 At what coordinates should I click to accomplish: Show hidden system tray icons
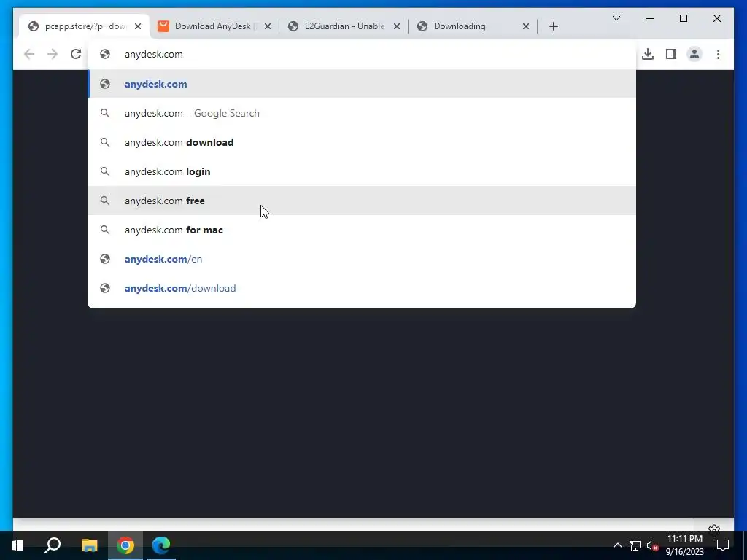click(617, 545)
